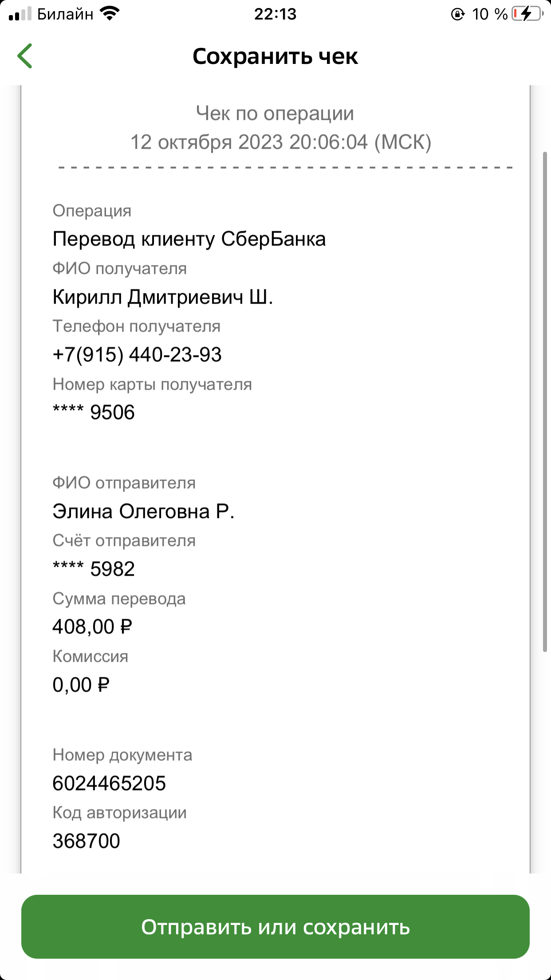Tap the battery charging icon

coord(527,14)
